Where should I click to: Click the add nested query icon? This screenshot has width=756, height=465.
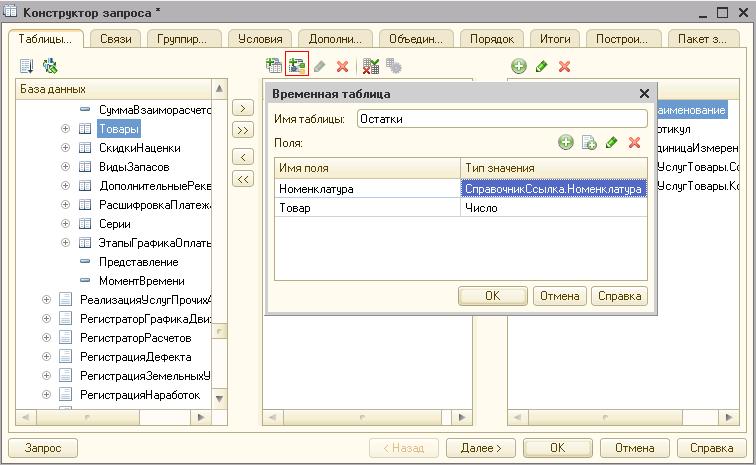pos(274,66)
